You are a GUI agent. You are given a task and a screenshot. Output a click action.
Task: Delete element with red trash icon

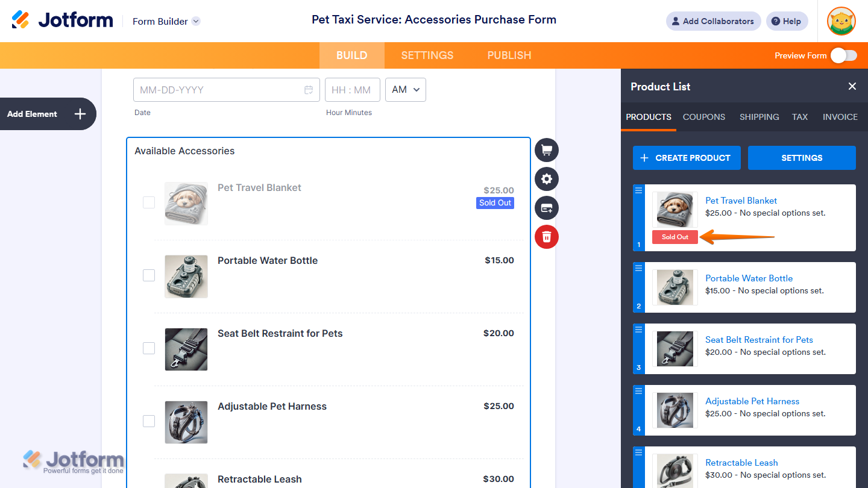coord(547,237)
